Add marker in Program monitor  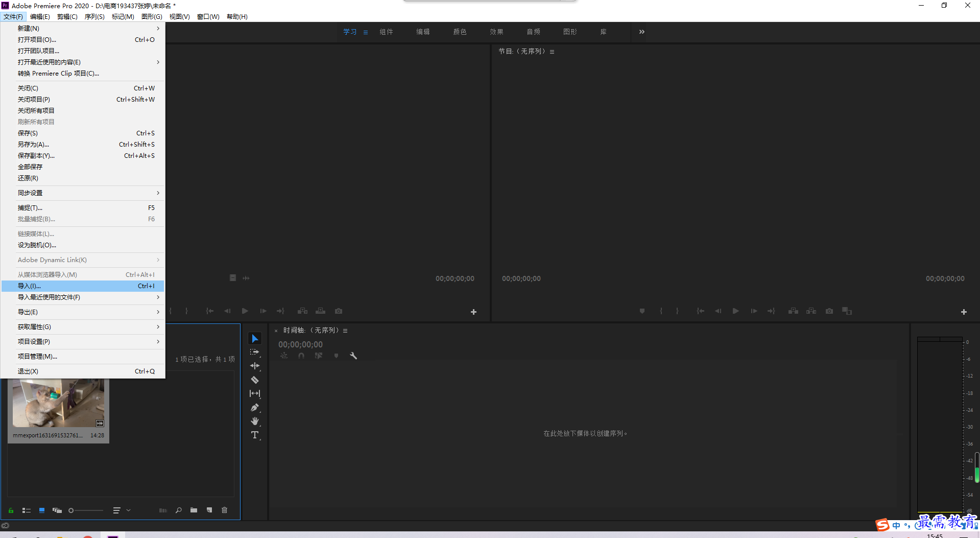pos(642,311)
